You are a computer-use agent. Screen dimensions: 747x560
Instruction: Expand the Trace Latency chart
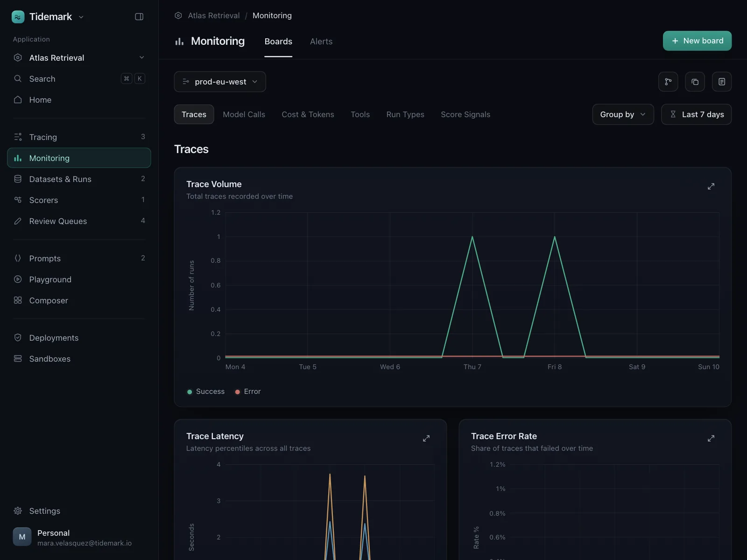point(426,438)
